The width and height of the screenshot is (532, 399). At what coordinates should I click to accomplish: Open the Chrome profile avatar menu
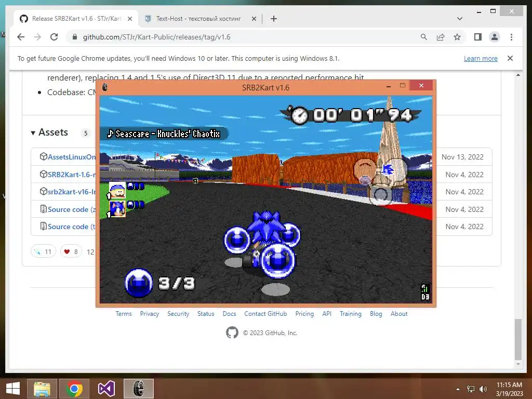pyautogui.click(x=495, y=37)
